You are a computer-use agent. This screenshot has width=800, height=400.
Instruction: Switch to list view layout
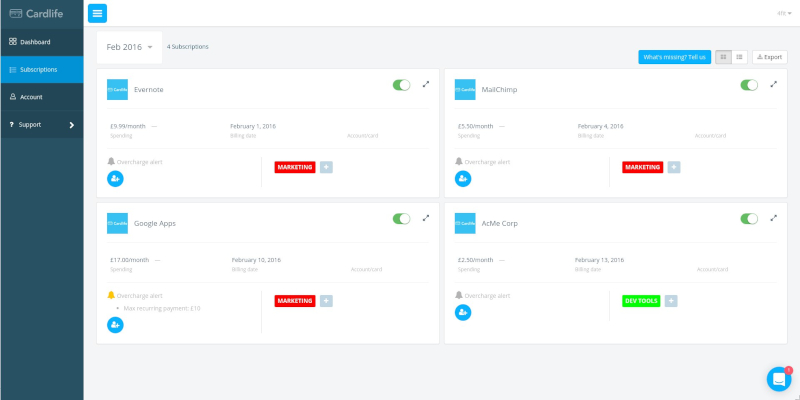coord(740,57)
